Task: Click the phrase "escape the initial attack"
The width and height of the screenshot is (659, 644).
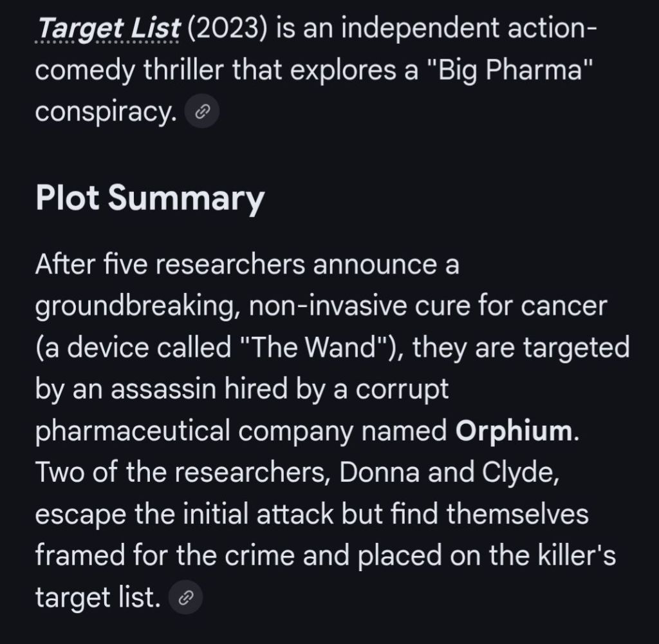Action: pos(185,515)
